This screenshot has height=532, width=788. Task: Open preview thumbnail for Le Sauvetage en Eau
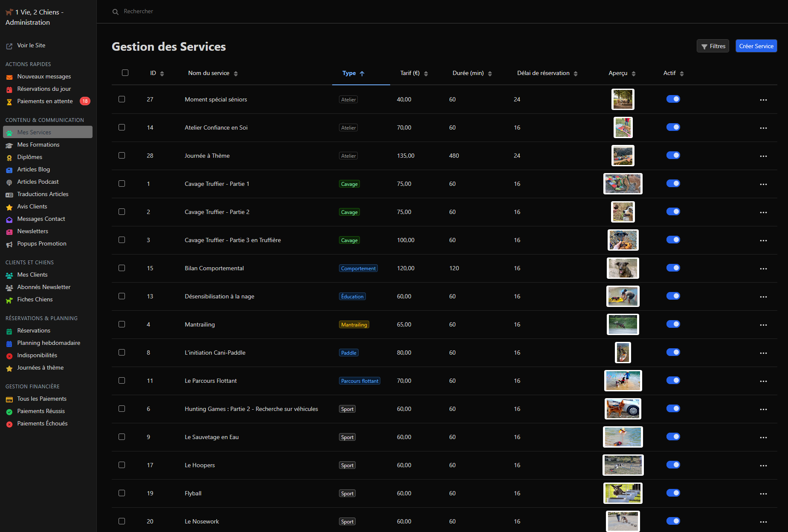point(623,437)
